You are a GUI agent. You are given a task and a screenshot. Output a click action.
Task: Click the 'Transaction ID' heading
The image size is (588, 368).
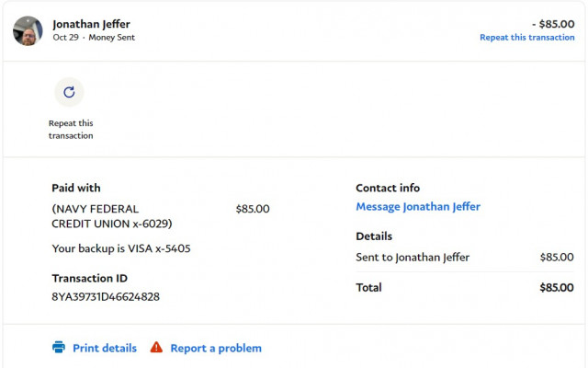[x=90, y=278]
